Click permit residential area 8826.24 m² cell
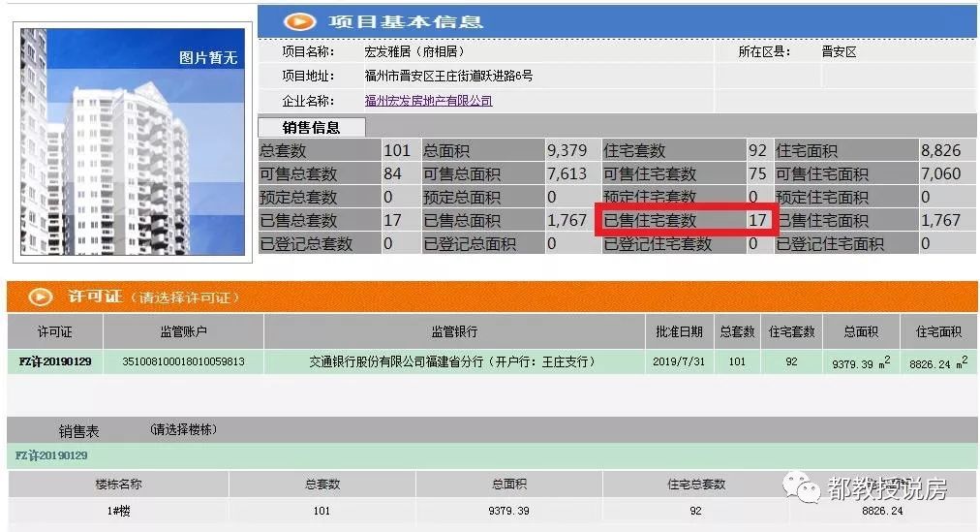 tap(938, 362)
